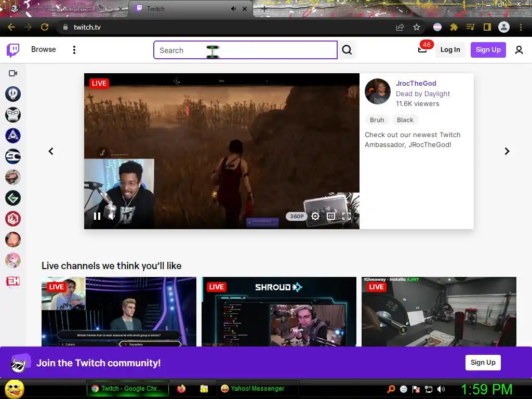Open the JrocTheGod channel link

click(x=416, y=84)
